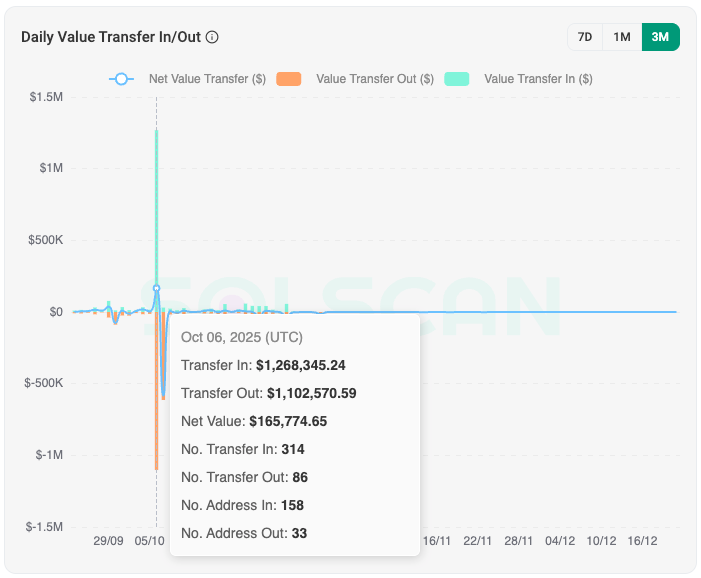Toggle the Value Transfer In ($) series label

coord(538,79)
